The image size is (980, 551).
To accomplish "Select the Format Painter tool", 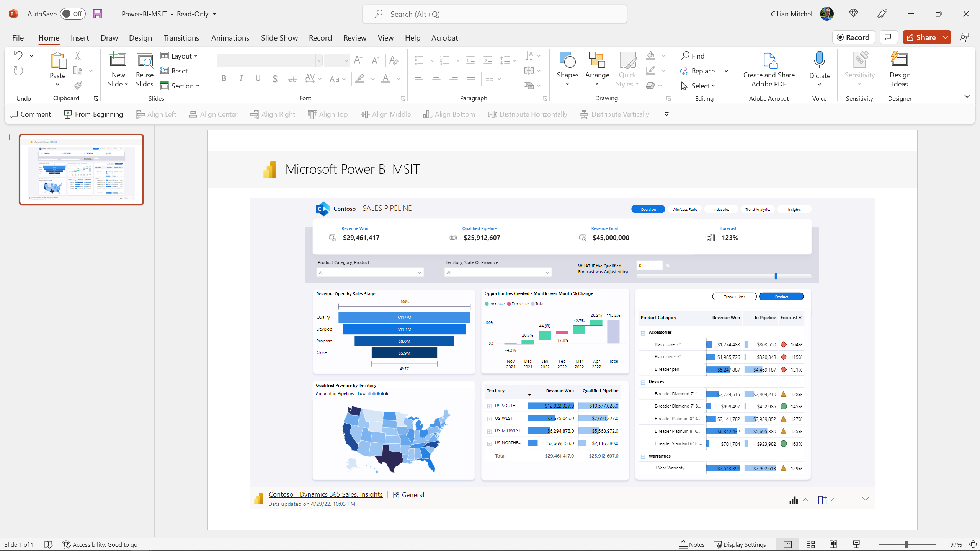I will tap(78, 85).
